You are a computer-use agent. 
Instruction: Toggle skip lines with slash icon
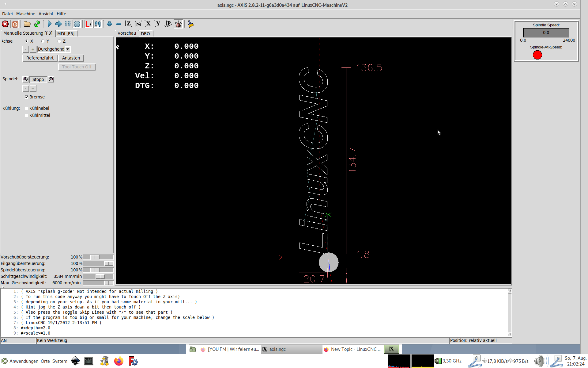point(89,24)
